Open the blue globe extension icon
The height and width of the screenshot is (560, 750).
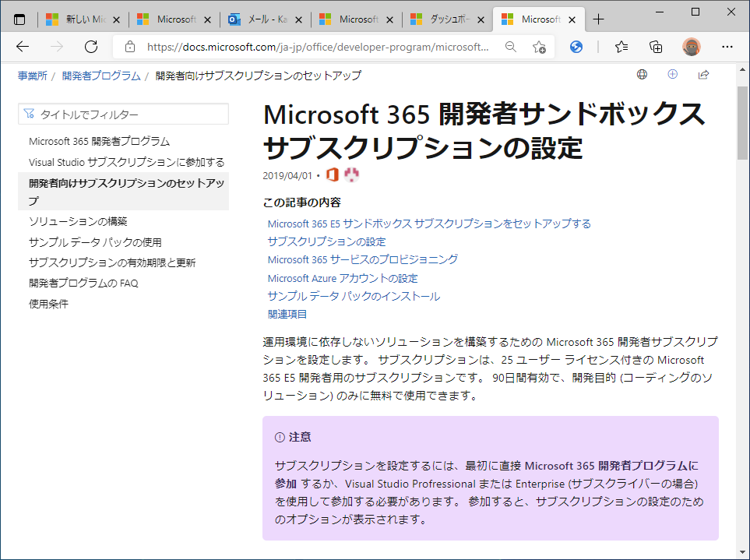coord(576,47)
